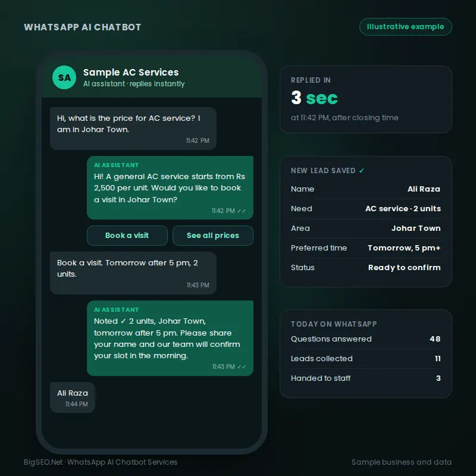This screenshot has height=476, width=476.
Task: Click 'BigSEO.Net · WhatsApp AI Chatbot Services' footer
Action: [x=101, y=462]
